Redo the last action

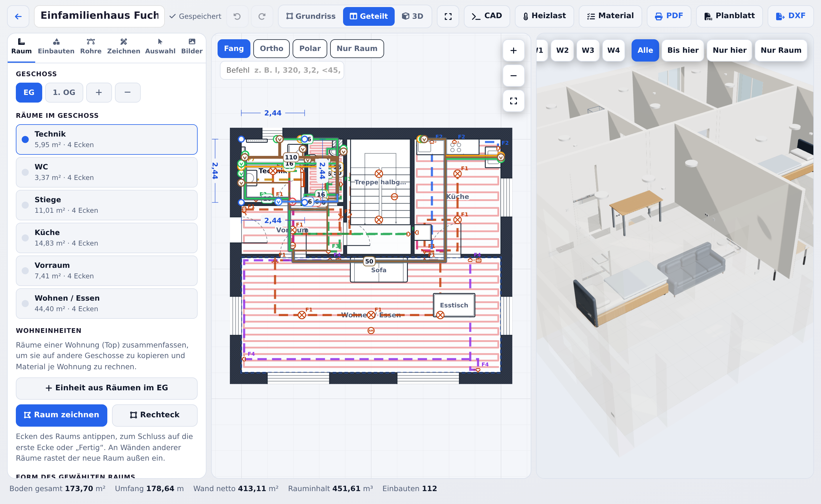pos(262,16)
